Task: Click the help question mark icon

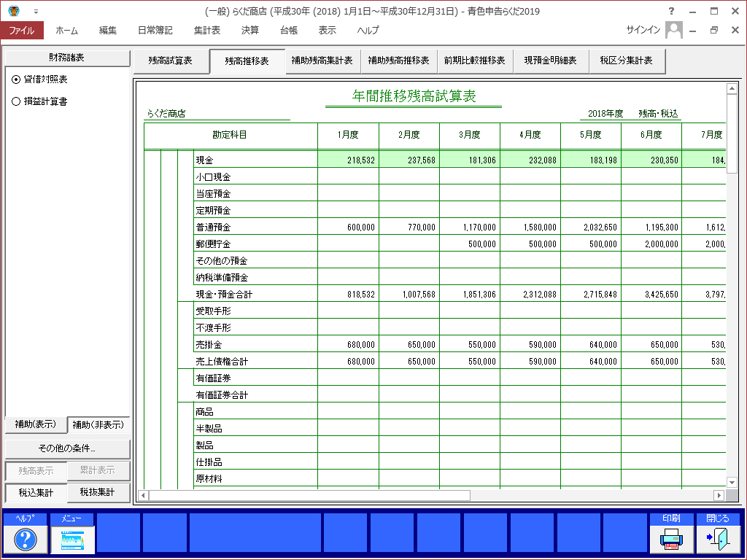Action: [26, 539]
